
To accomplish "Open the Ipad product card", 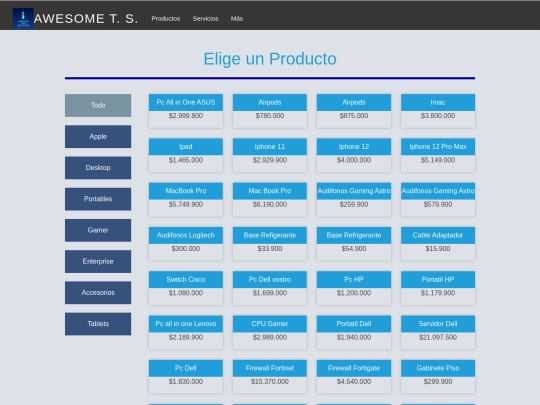I will [186, 155].
